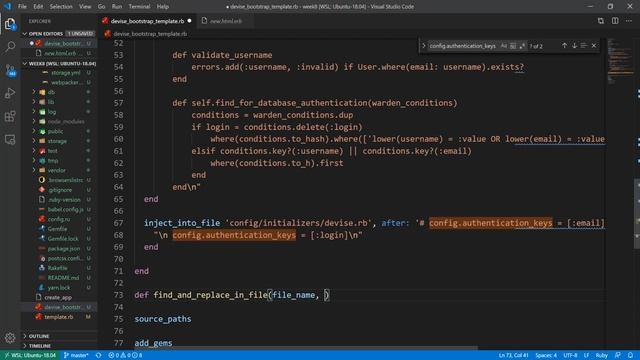Expand the Outline panel
This screenshot has height=360, width=640.
[59, 336]
